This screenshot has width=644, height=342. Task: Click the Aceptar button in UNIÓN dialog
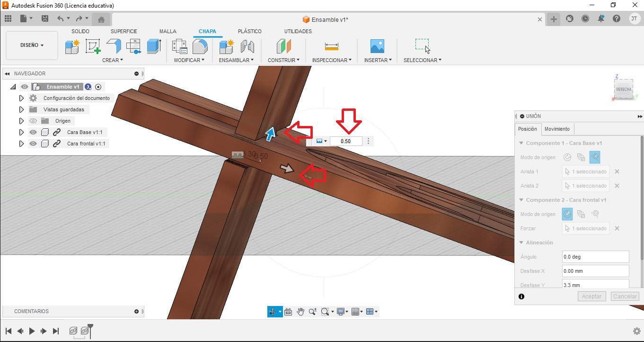click(591, 296)
